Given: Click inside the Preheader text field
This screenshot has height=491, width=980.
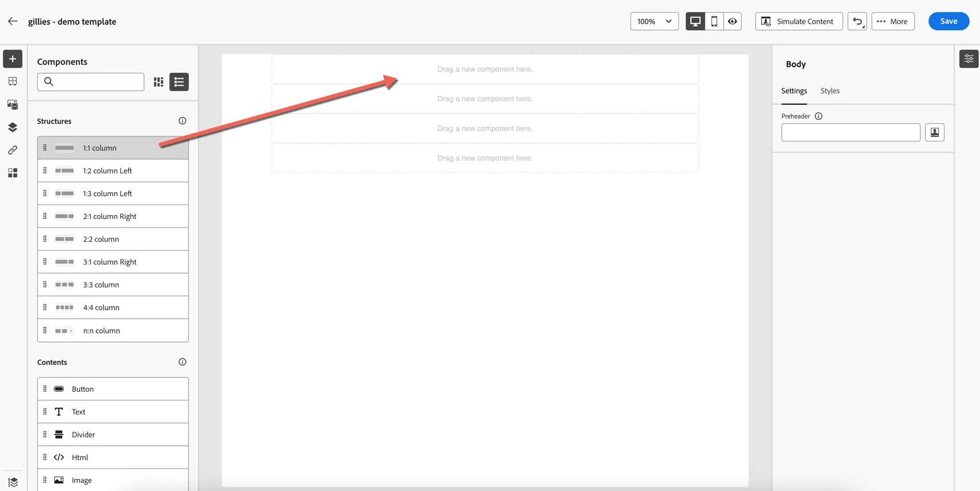Looking at the screenshot, I should (x=851, y=132).
